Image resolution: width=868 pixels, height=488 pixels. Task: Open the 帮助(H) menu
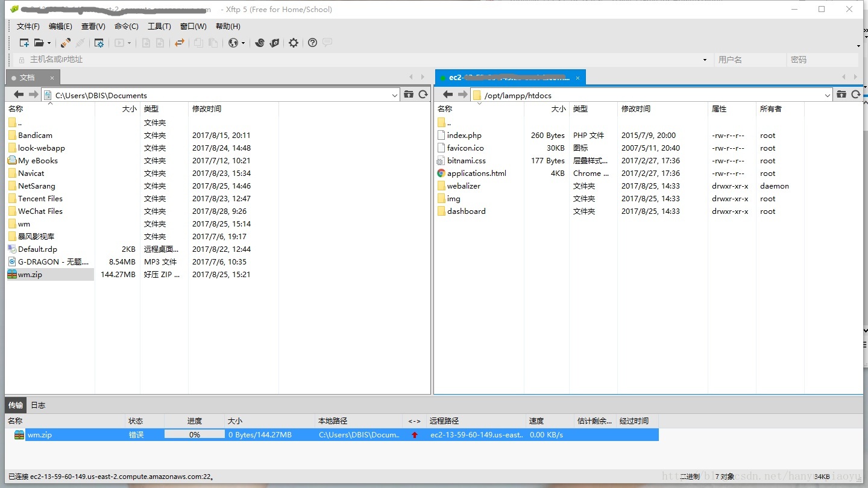click(228, 26)
